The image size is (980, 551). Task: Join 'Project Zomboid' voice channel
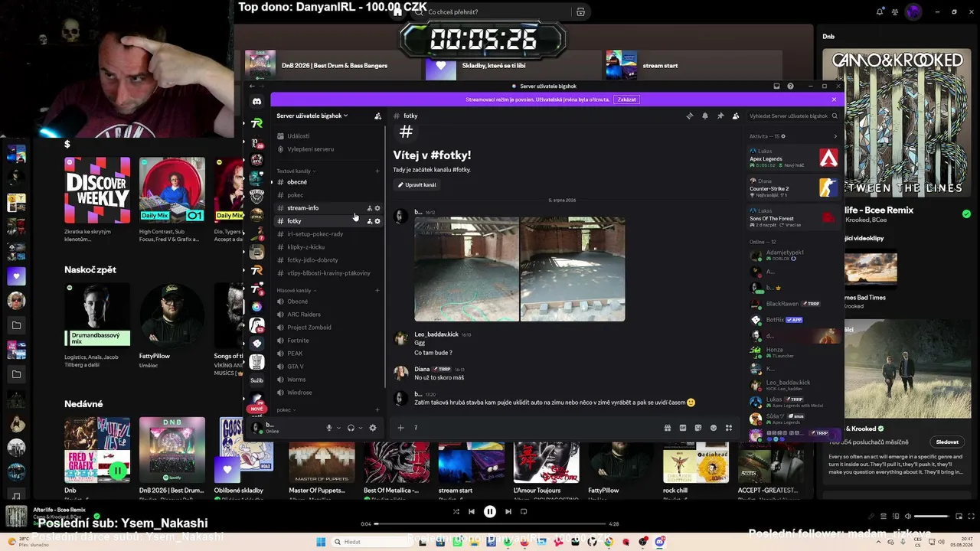(x=328, y=328)
